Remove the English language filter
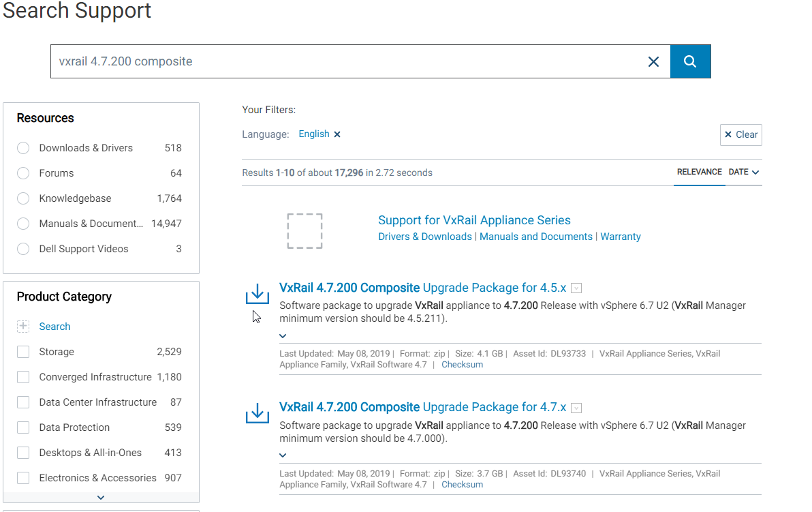 (337, 134)
